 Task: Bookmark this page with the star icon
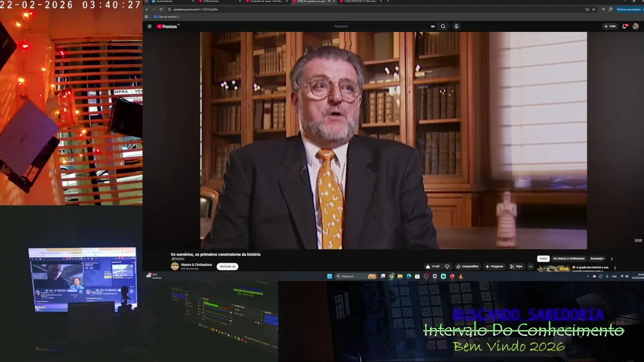pos(594,10)
